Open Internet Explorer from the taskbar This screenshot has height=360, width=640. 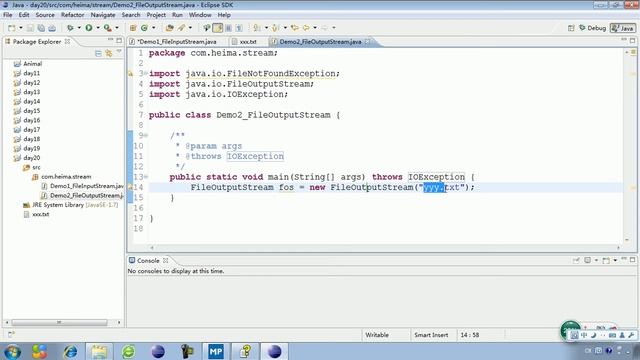[70, 351]
